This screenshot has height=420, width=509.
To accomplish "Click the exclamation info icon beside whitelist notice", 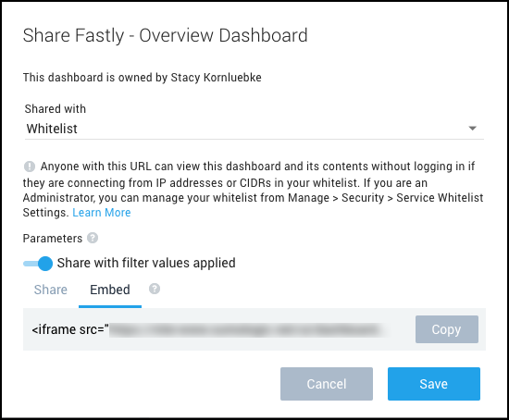I will tap(30, 167).
